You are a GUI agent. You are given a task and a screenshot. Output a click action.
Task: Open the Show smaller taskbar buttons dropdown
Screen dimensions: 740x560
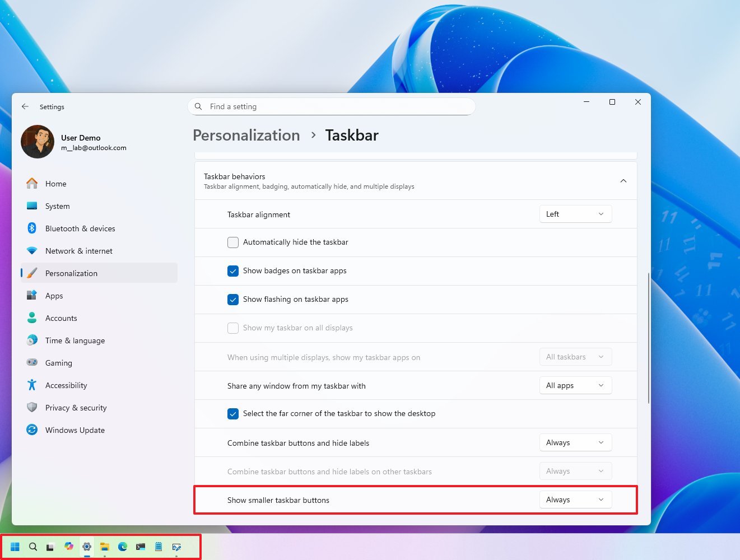coord(575,499)
